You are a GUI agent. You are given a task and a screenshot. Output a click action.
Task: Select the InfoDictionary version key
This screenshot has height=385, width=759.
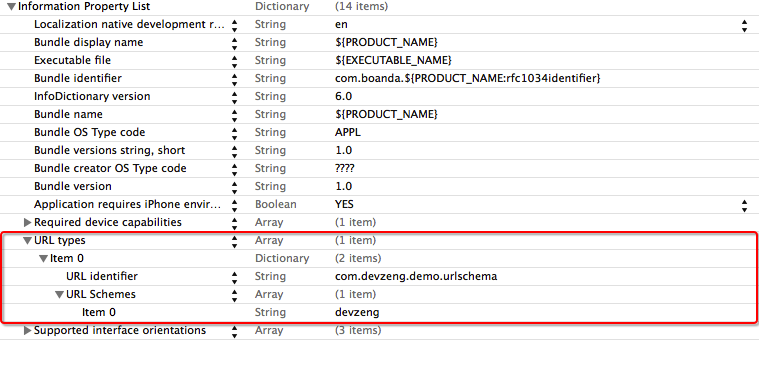click(92, 96)
